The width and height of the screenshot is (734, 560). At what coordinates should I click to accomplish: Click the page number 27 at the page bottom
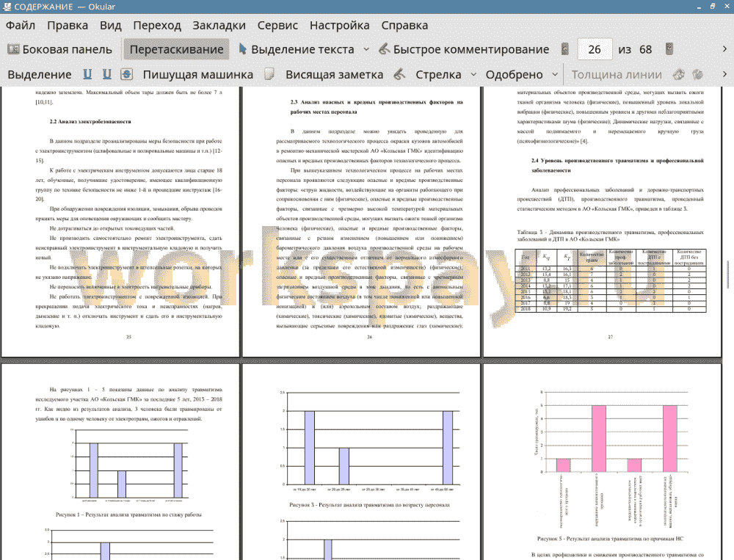coord(610,337)
